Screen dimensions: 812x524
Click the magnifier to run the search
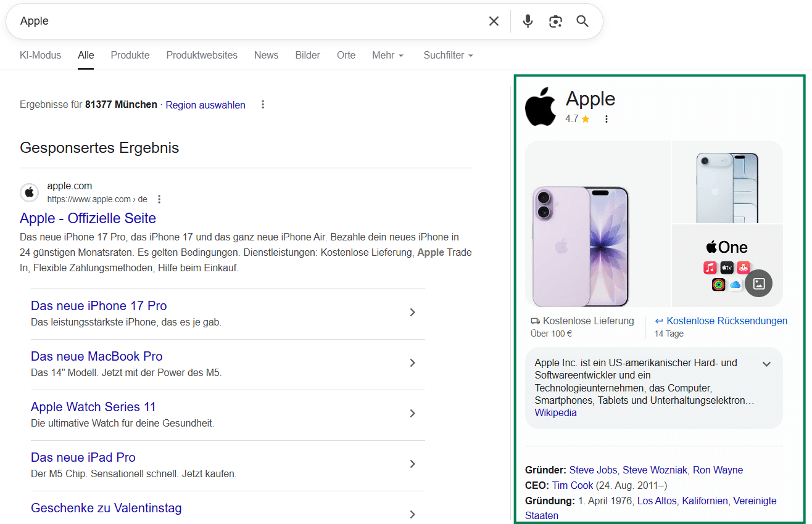point(582,20)
